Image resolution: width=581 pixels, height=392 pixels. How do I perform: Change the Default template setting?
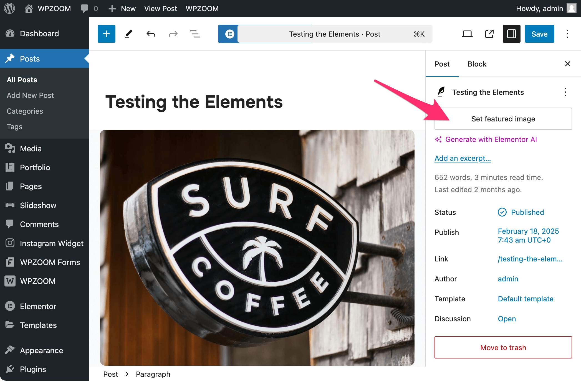[x=525, y=299]
